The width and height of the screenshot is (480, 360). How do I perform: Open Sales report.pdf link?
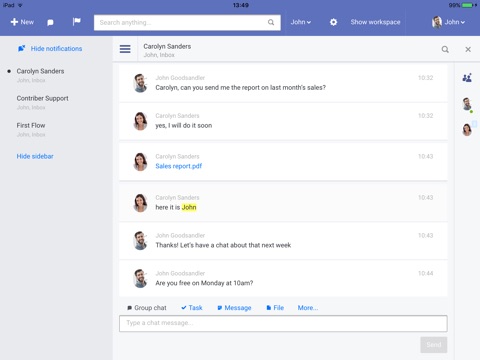179,166
